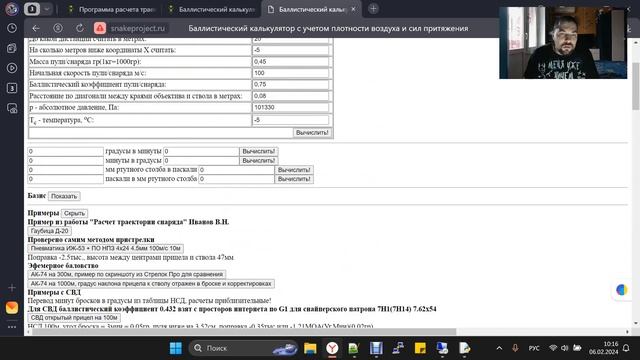Image resolution: width=640 pixels, height=360 pixels.
Task: Open the History clock icon in sidebar
Action: [x=12, y=28]
